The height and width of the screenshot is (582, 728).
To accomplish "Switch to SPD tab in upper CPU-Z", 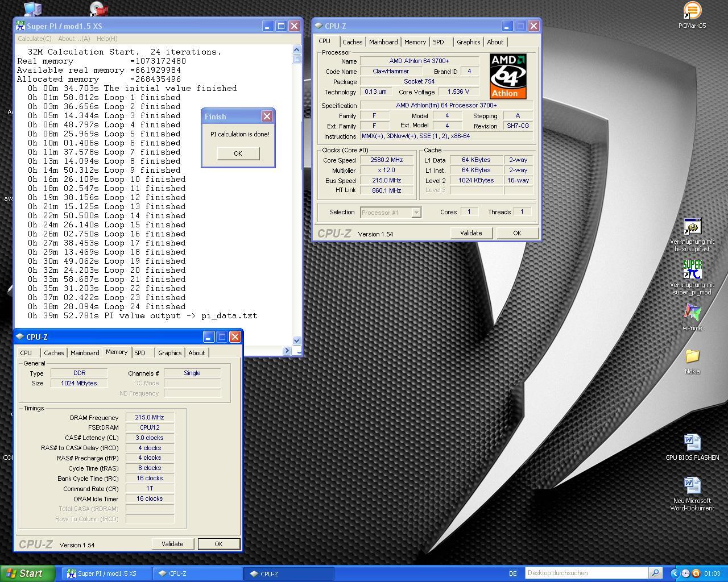I will pos(438,42).
